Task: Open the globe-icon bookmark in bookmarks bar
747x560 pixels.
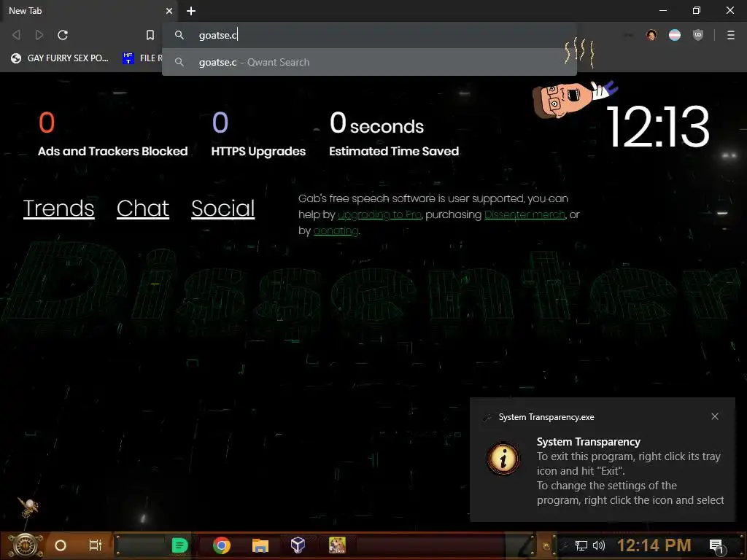Action: (60, 58)
